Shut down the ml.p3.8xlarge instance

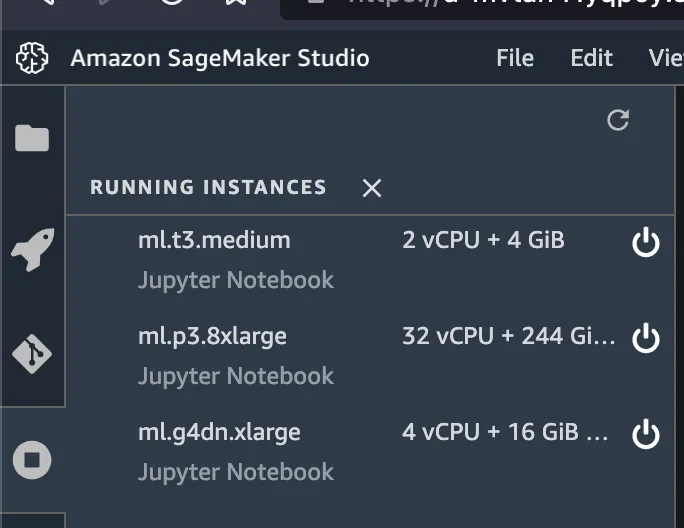coord(646,338)
